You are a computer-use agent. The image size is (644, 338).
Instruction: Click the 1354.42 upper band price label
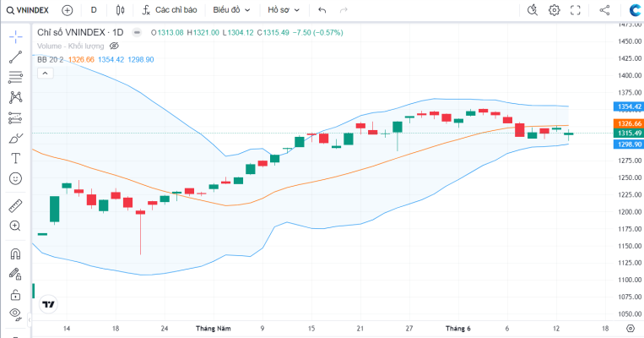pos(629,106)
